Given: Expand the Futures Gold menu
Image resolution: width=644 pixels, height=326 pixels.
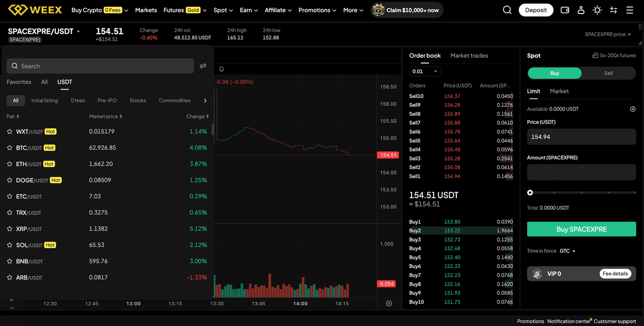Looking at the screenshot, I should pyautogui.click(x=185, y=10).
